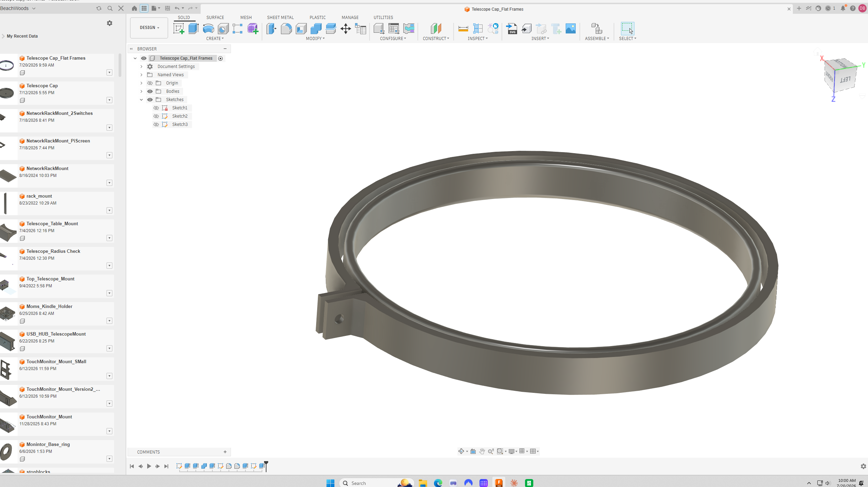Open the DESIGN workspace dropdown
868x487 pixels.
pyautogui.click(x=149, y=28)
